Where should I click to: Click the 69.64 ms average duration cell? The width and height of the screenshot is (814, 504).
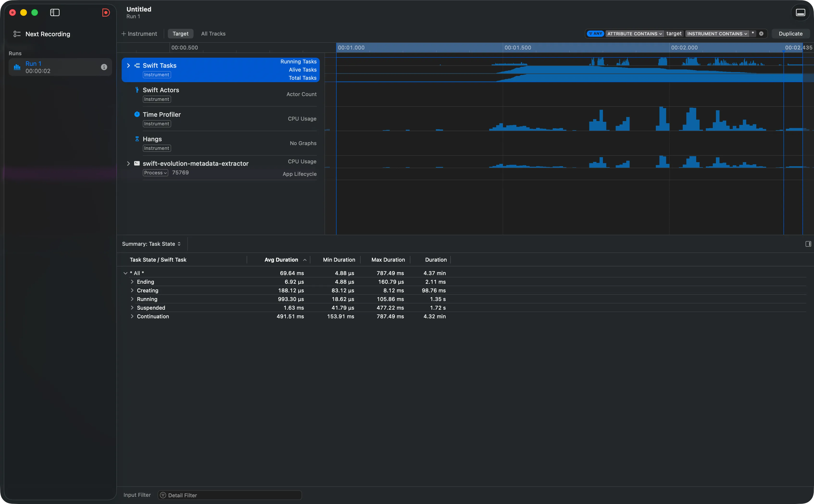(x=292, y=273)
